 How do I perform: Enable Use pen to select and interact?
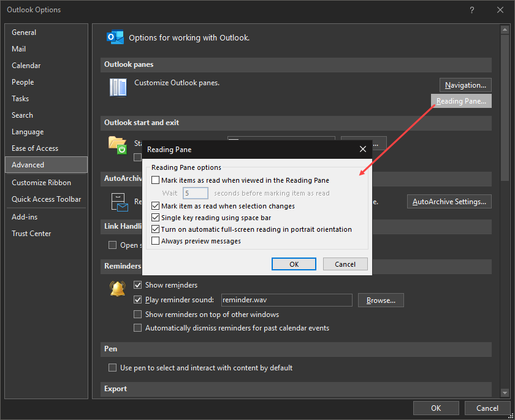tap(112, 367)
